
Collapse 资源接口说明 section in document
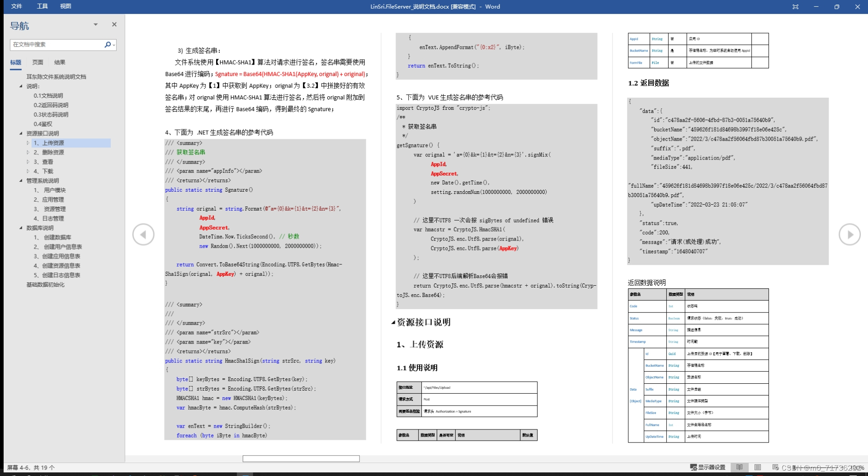[x=393, y=322]
